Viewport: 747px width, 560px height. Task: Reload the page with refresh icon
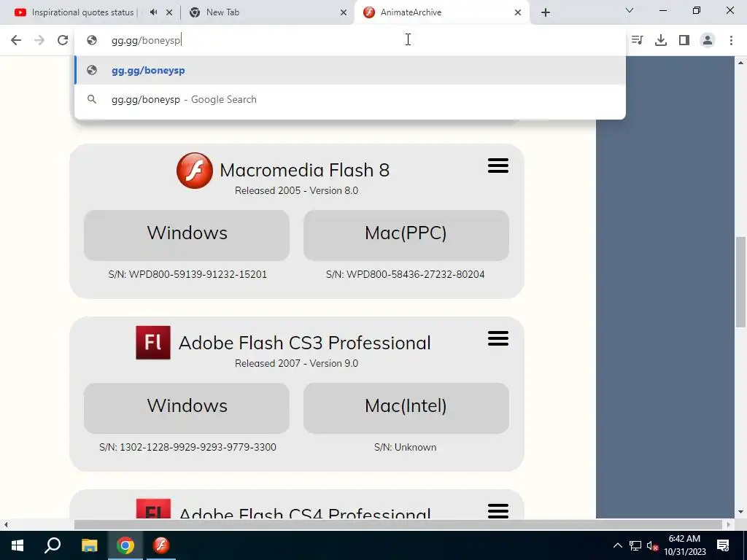[63, 41]
